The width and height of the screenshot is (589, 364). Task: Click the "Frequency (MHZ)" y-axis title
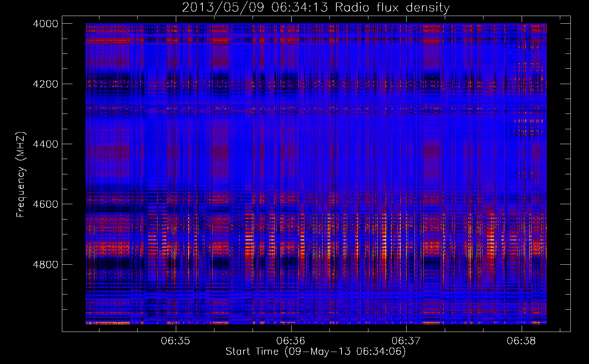click(21, 175)
